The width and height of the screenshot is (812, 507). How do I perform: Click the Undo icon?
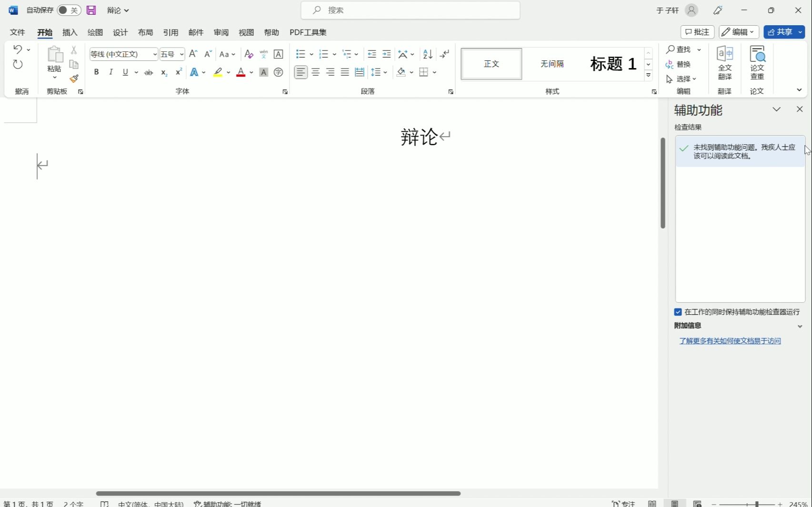[x=18, y=49]
